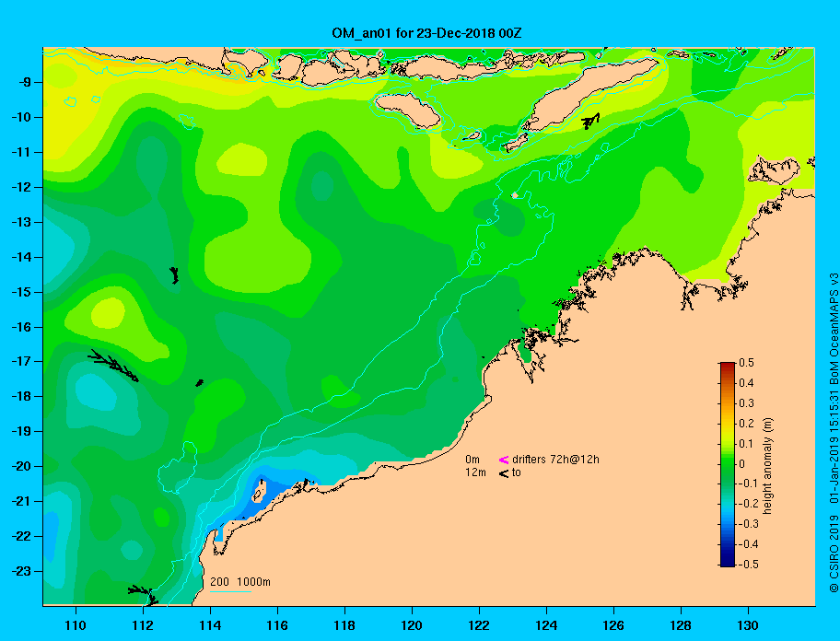Screen dimensions: 840x641
Task: Click the longitude axis label '126'
Action: tap(613, 625)
